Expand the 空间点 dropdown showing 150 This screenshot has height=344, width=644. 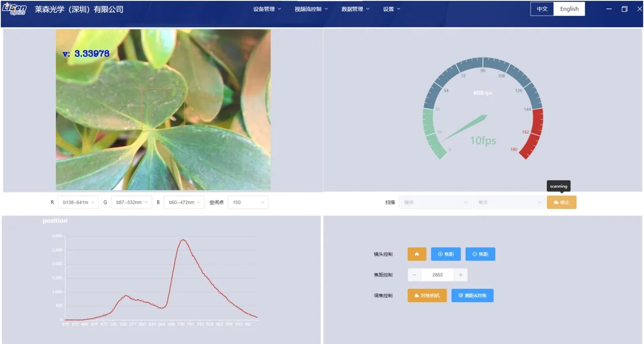point(248,203)
